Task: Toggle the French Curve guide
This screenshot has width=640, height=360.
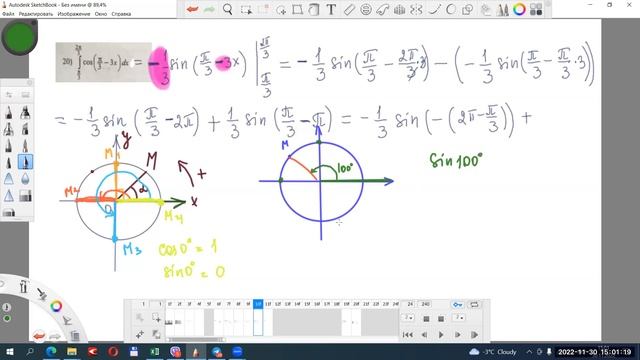Action: tap(382, 9)
